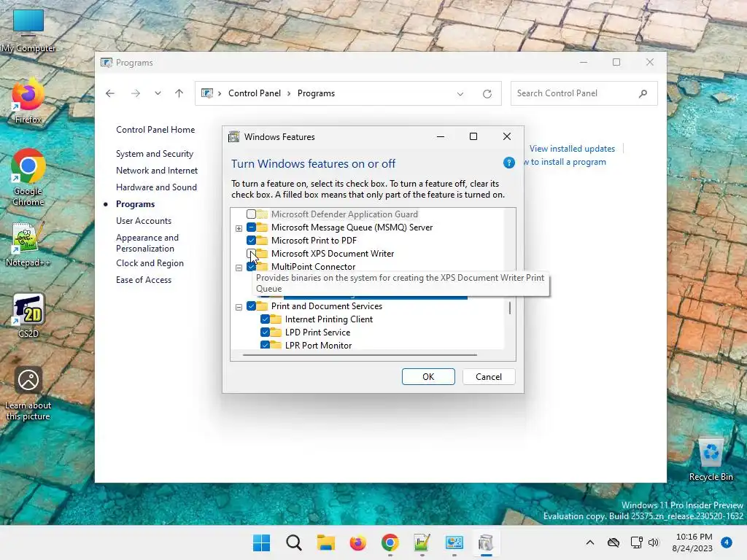Viewport: 747px width, 560px height.
Task: Open Control Panel Home
Action: (x=155, y=130)
